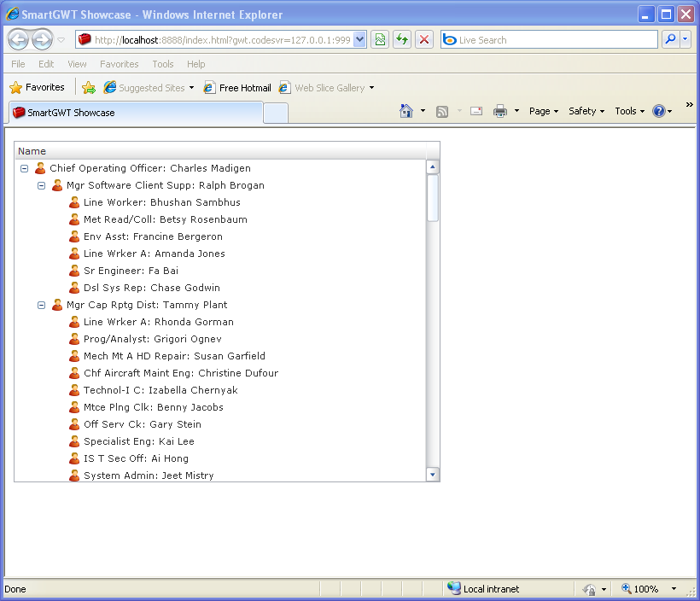The width and height of the screenshot is (700, 601).
Task: Open the Suggested Sites link
Action: click(x=149, y=88)
